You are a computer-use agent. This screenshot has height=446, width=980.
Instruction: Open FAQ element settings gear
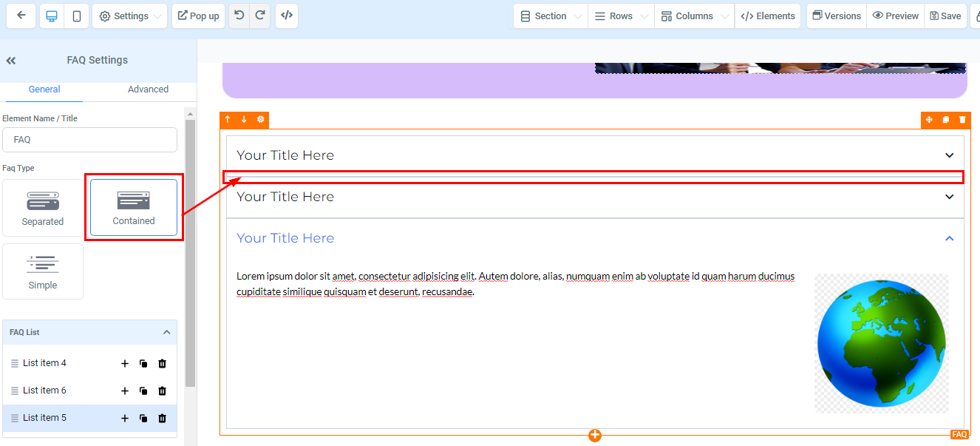260,119
